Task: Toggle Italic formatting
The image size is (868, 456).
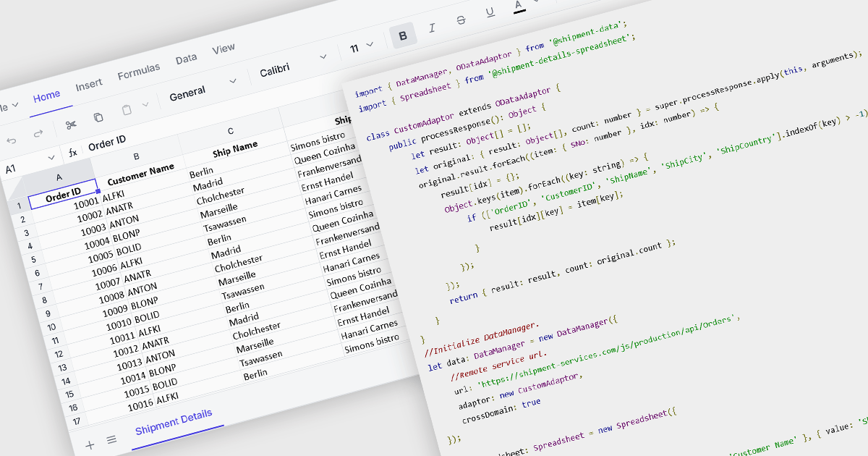Action: click(x=432, y=28)
